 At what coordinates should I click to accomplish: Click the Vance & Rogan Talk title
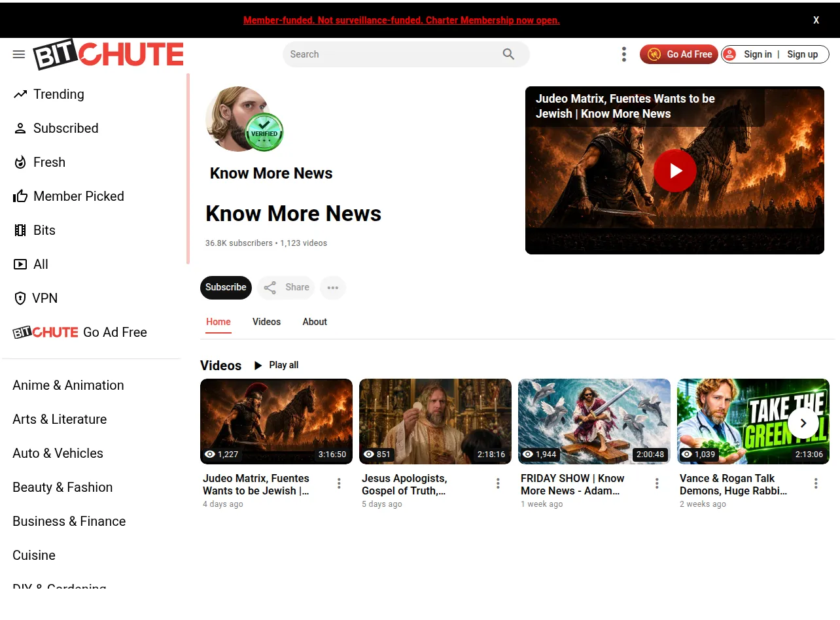click(733, 485)
